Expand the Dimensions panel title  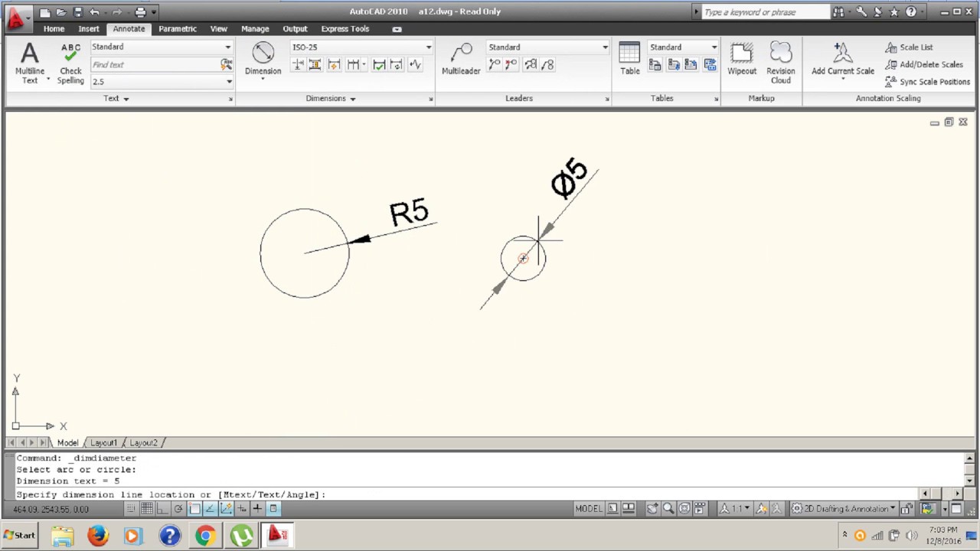[x=331, y=98]
